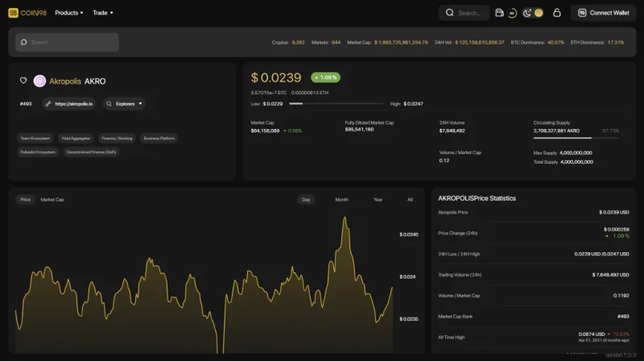The height and width of the screenshot is (361, 644).
Task: Click the Market Cap Rank #493 value
Action: [623, 317]
